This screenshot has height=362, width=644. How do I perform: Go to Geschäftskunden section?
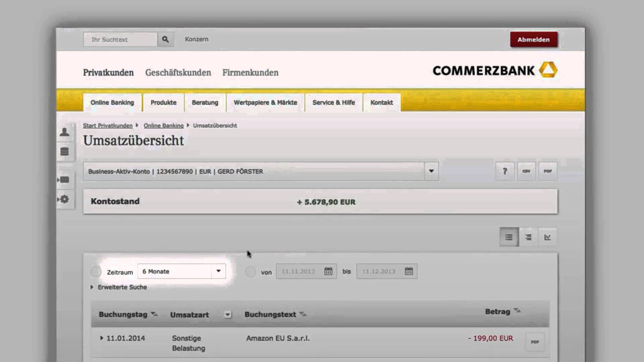[x=178, y=72]
